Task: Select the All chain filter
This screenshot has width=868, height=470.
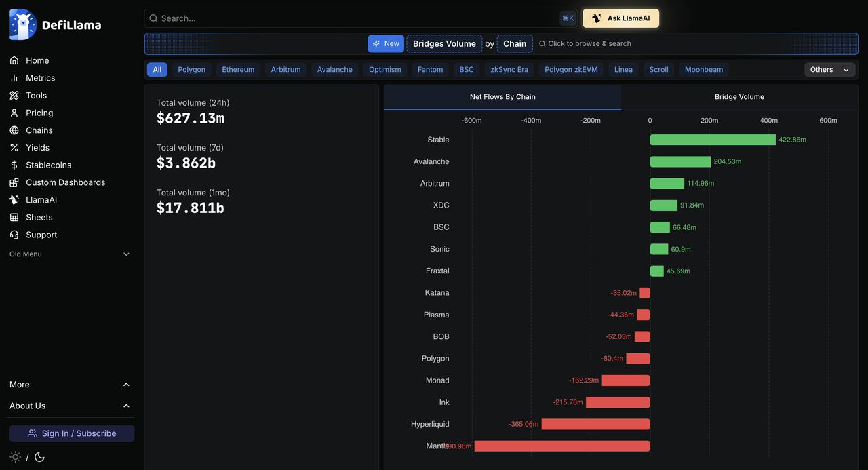Action: click(157, 70)
